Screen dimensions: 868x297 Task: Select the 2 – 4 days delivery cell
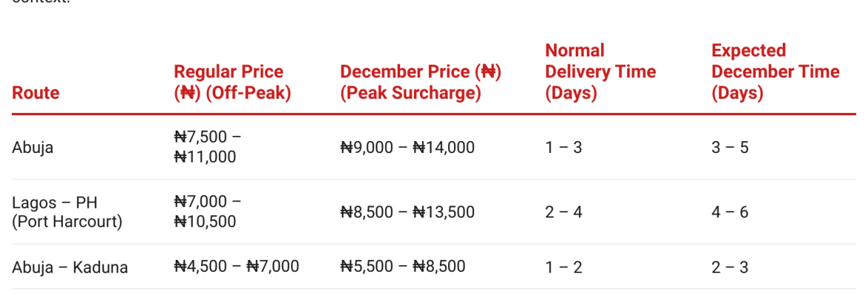564,212
